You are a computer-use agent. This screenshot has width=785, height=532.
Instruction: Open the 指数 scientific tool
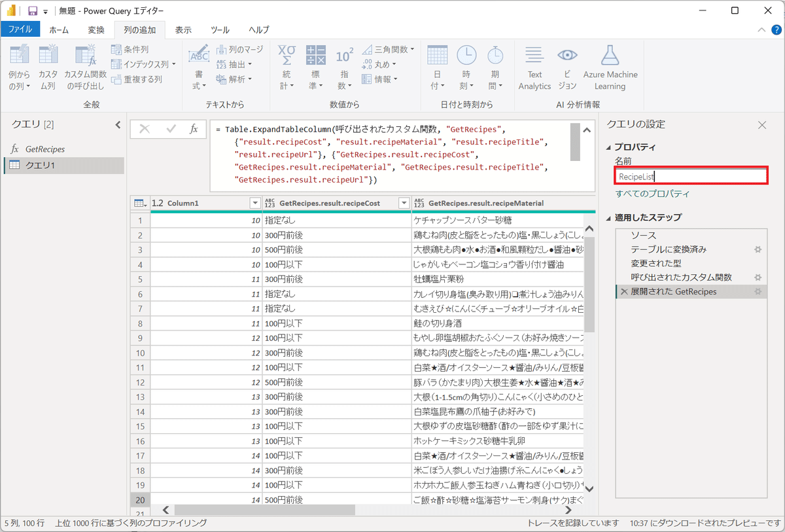point(344,68)
